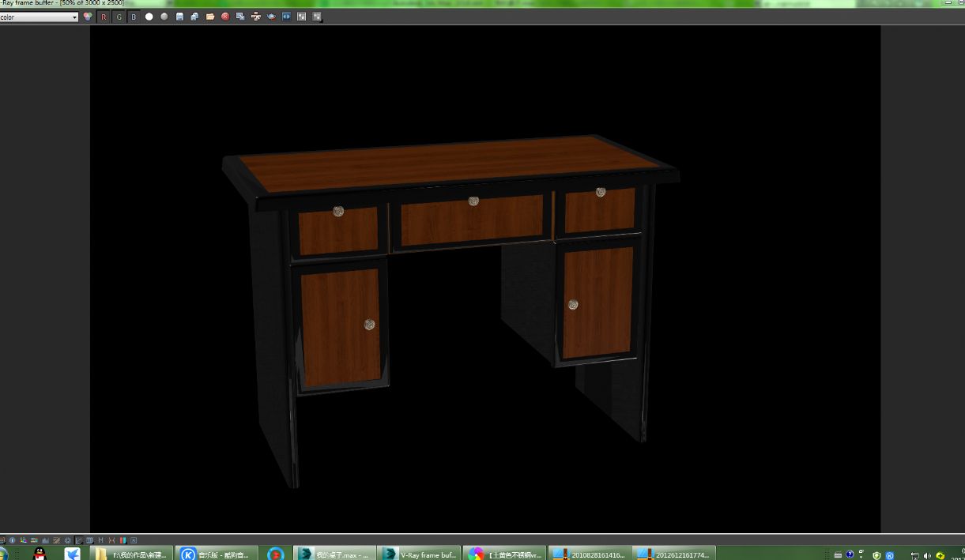965x560 pixels.
Task: Open the F:\ folder taskbar window
Action: 131,554
